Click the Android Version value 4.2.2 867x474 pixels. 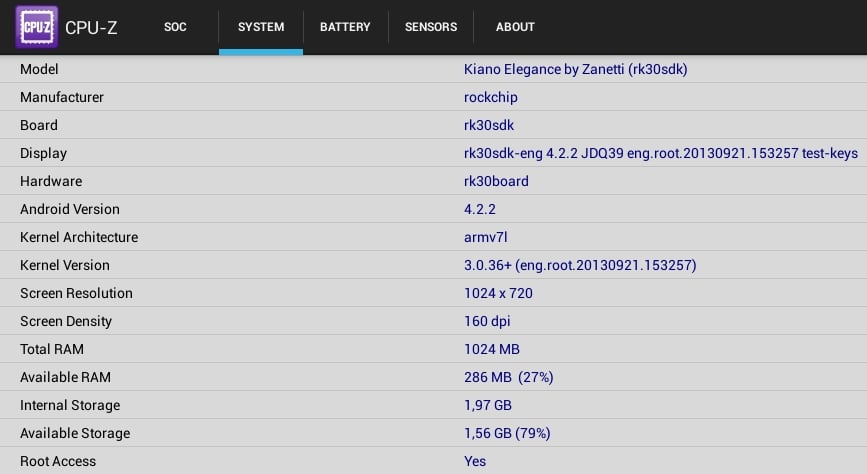[x=480, y=209]
